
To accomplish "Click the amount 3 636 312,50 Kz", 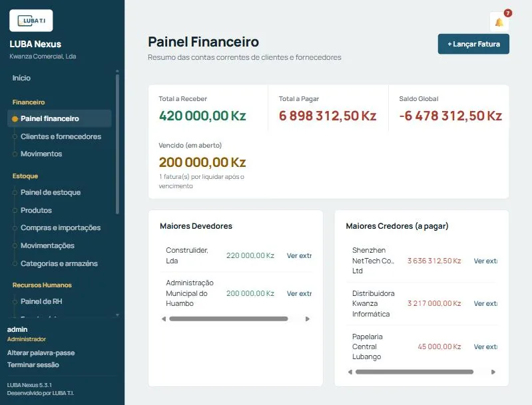I will (434, 261).
